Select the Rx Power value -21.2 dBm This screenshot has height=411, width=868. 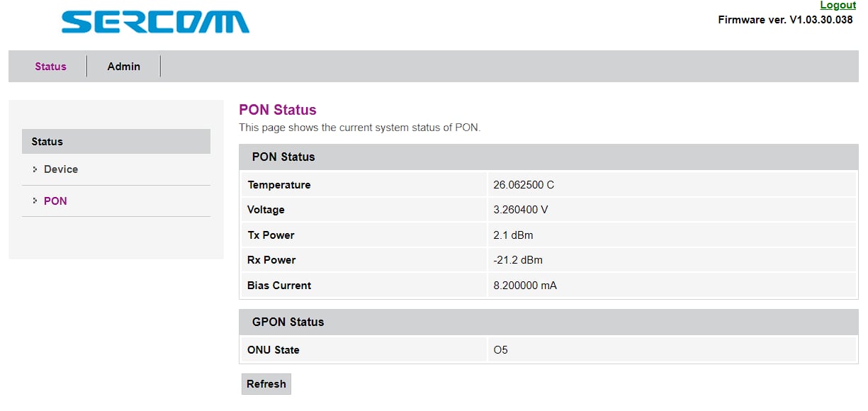(518, 260)
